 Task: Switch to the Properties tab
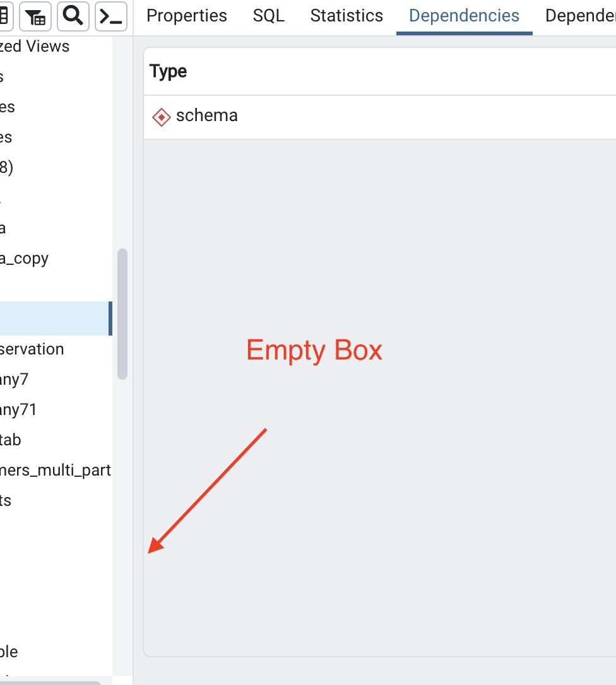[186, 16]
